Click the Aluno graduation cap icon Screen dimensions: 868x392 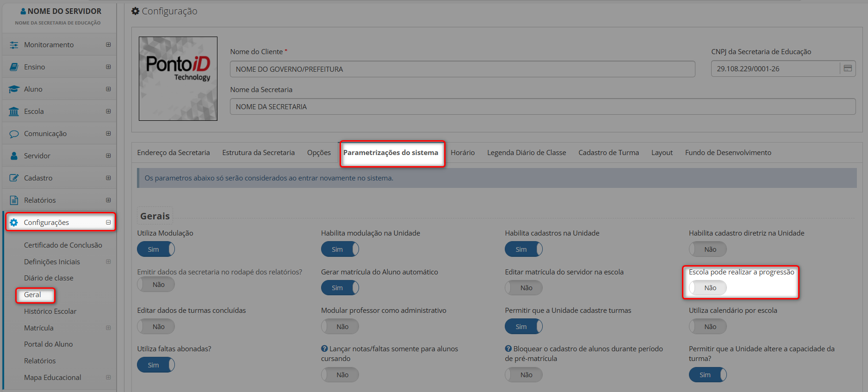(x=14, y=89)
